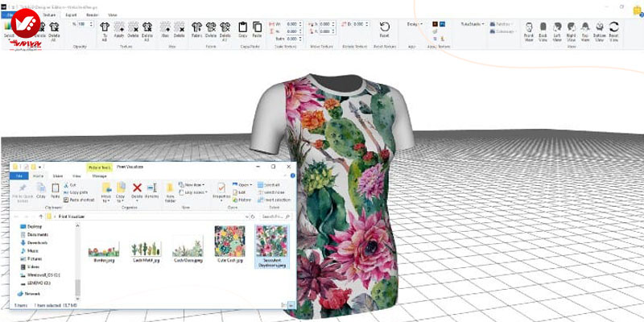Select the Border.jpeg file thumbnail

(104, 251)
